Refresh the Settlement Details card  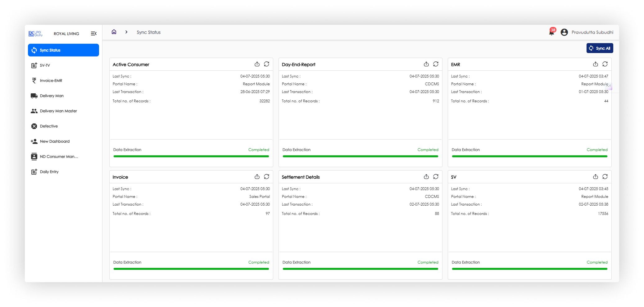coord(436,177)
